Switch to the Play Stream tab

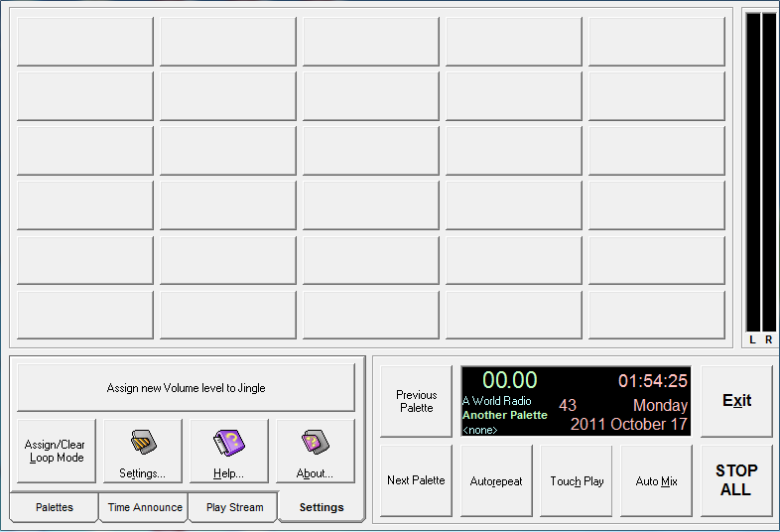coord(234,507)
